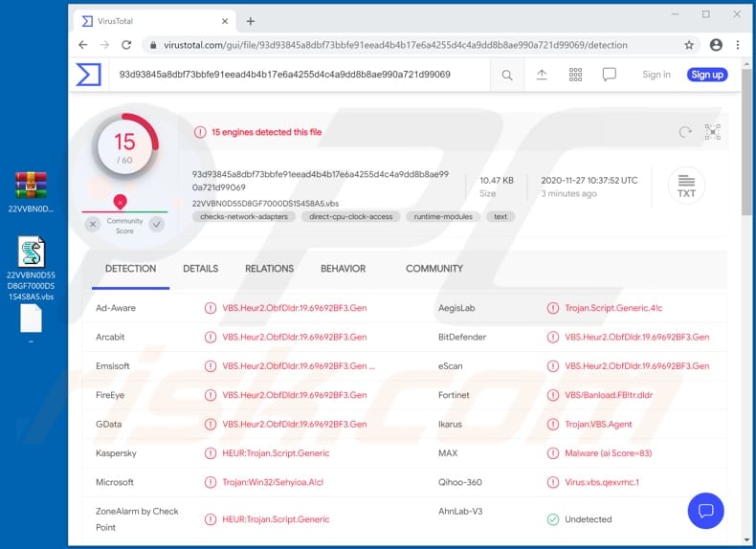
Task: Click the Sign up button
Action: coord(707,75)
